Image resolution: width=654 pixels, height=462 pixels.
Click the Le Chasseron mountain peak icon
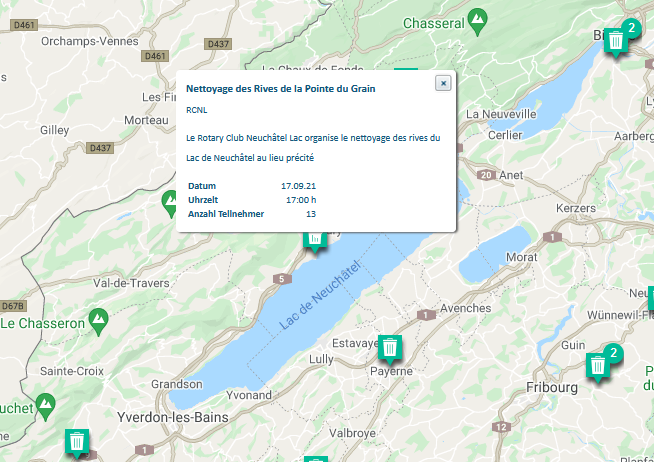pyautogui.click(x=99, y=321)
